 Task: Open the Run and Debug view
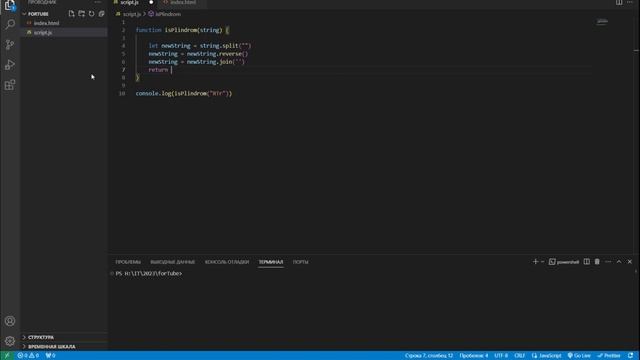coord(10,65)
